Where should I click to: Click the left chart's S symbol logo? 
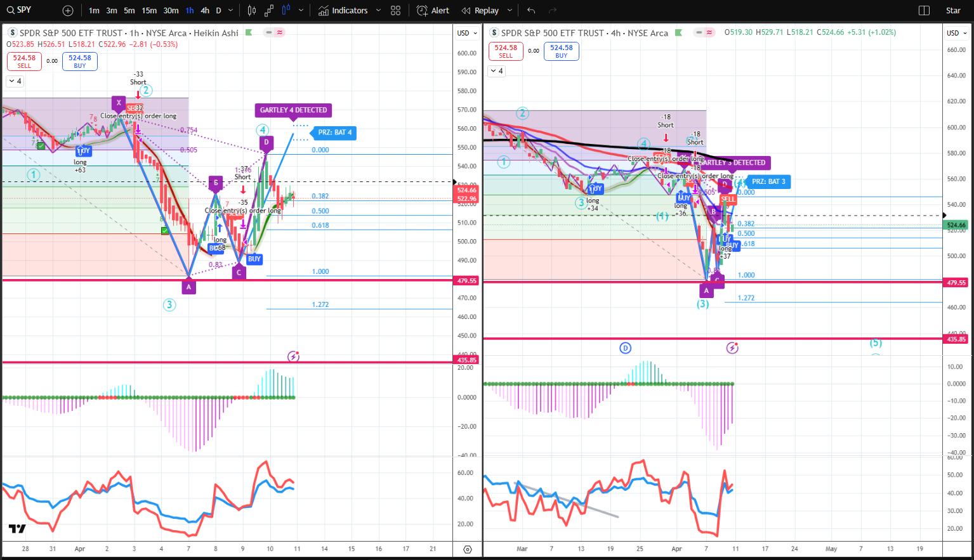pos(13,33)
